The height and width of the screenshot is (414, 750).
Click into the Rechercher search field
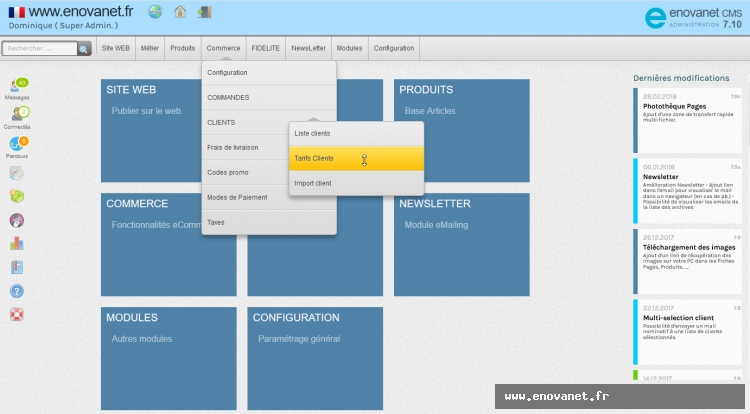pos(40,48)
